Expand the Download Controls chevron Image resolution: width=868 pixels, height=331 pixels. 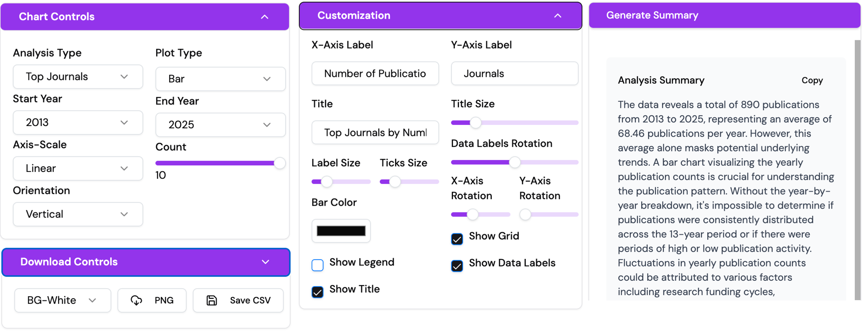point(265,262)
